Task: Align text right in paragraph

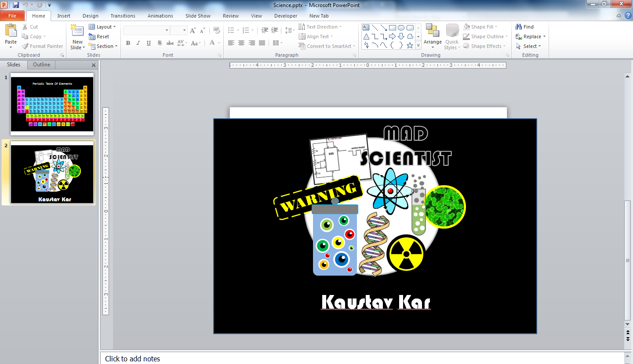Action: (251, 43)
